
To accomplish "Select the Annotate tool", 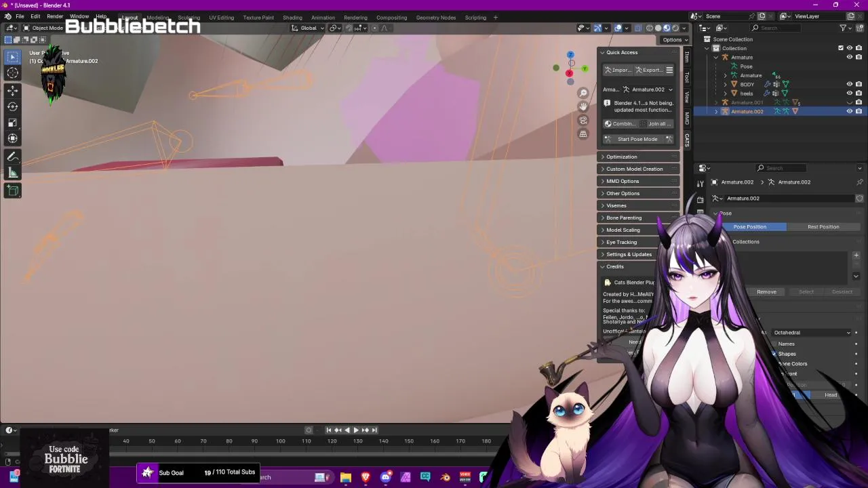I will tap(13, 157).
